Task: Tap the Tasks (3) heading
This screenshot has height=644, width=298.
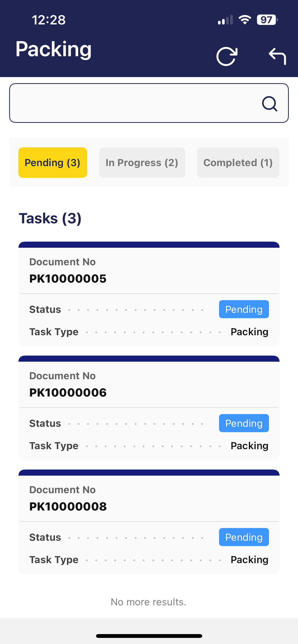Action: point(50,218)
